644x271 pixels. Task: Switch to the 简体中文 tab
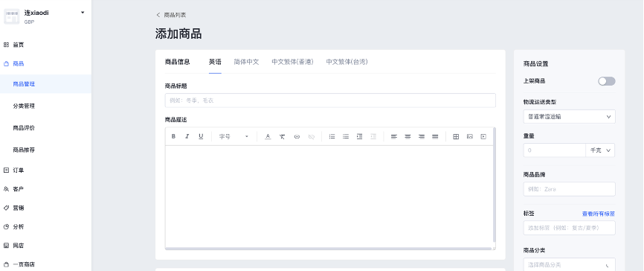pyautogui.click(x=246, y=62)
